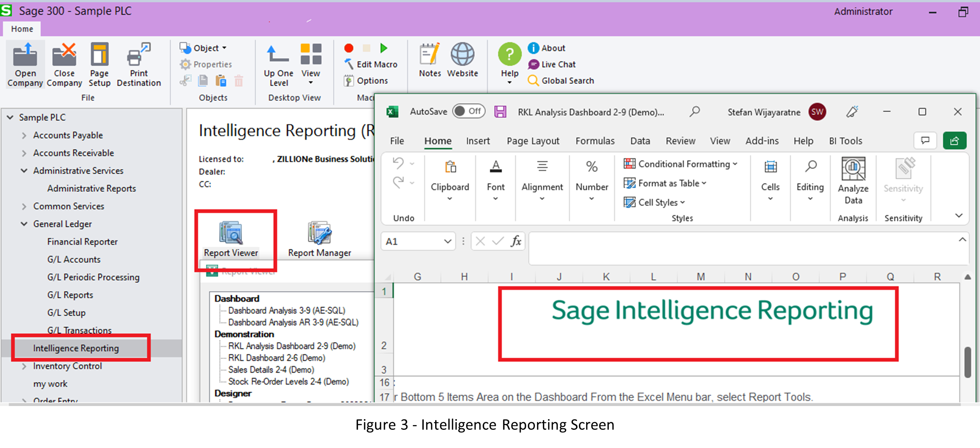This screenshot has height=448, width=980.
Task: Click the green Share button in Excel
Action: 955,141
